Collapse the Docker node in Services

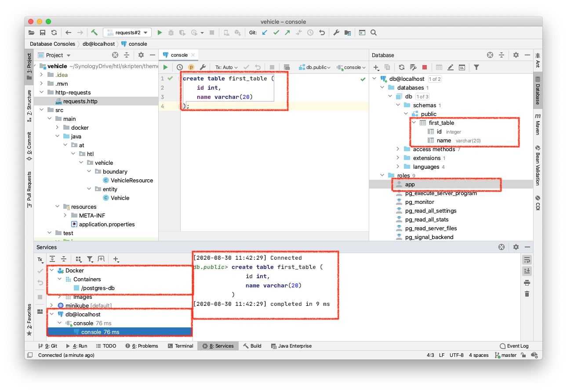[52, 271]
